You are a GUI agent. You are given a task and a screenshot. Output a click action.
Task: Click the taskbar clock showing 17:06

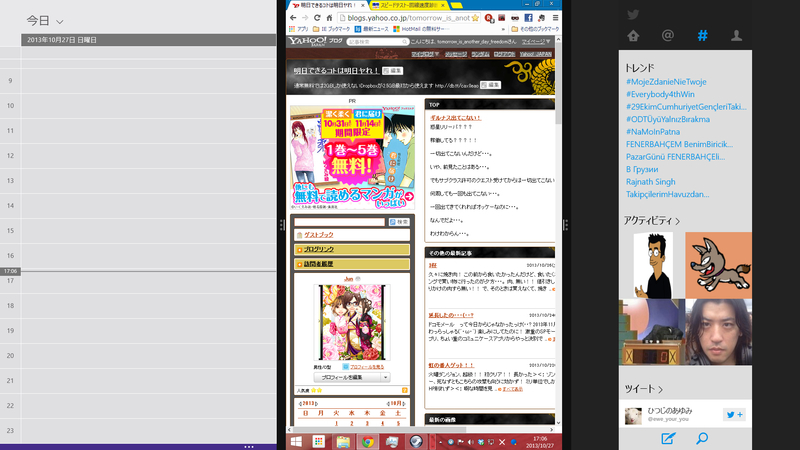[540, 442]
